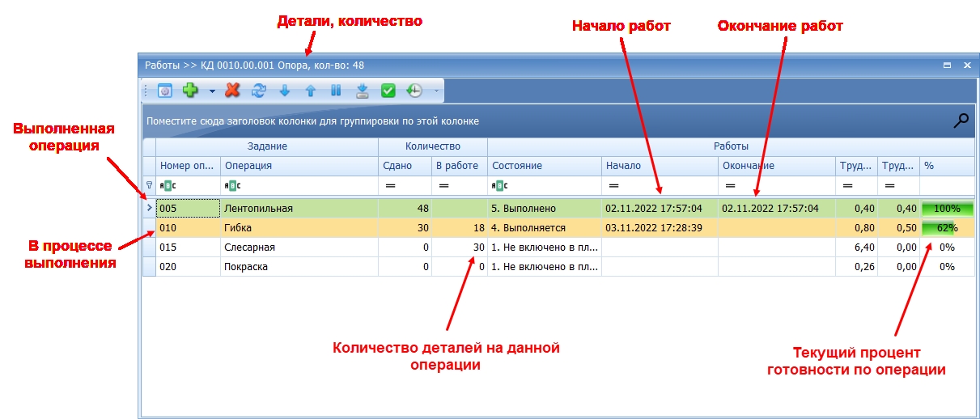The height and width of the screenshot is (419, 980).
Task: Sort by the Начало column header
Action: coord(660,166)
